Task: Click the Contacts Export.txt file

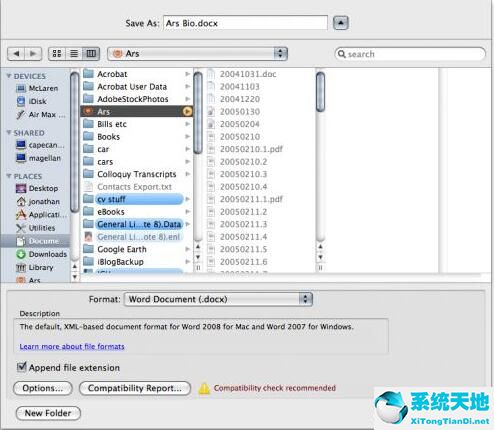Action: click(x=136, y=187)
